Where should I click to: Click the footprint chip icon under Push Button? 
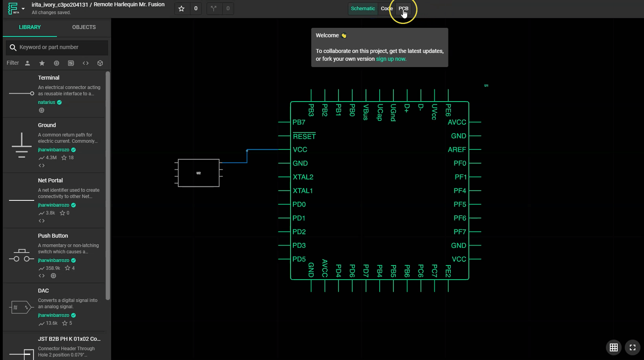53,276
